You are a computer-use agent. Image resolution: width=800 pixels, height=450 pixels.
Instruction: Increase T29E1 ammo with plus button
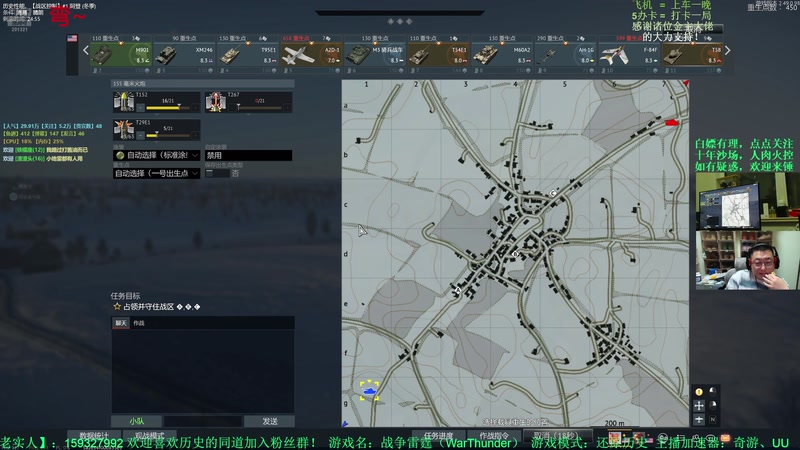coord(195,136)
